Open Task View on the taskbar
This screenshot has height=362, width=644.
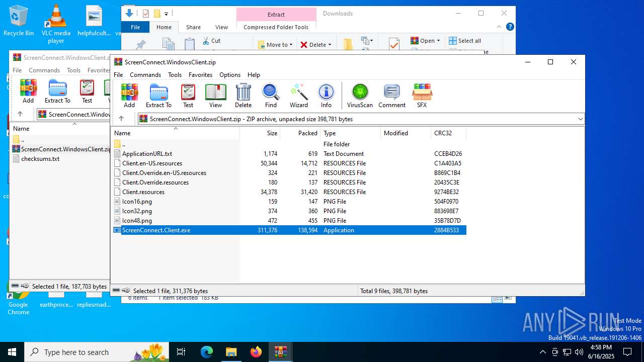181,352
